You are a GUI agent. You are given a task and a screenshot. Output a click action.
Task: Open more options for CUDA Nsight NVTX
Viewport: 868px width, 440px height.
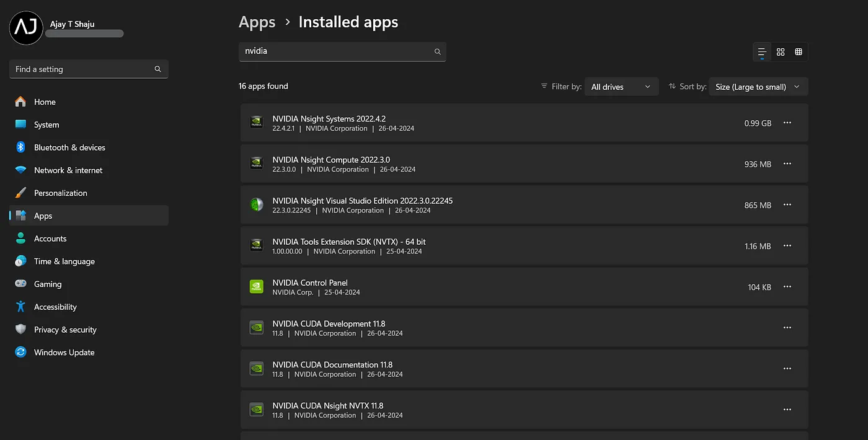pyautogui.click(x=787, y=410)
